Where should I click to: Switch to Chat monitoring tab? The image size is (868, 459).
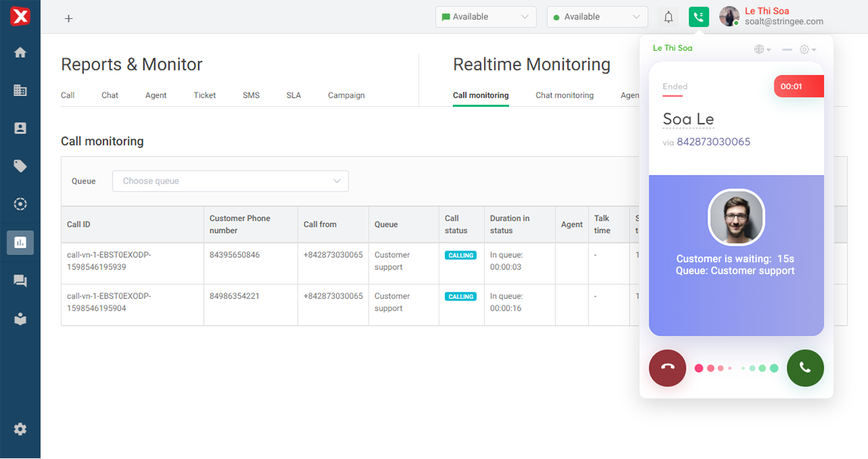click(x=564, y=95)
